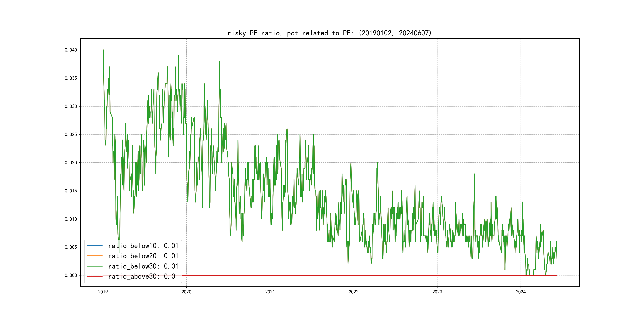Select the 'ratio_below10: 0.01' legend label
Screen dimensions: 644x322
(x=143, y=246)
